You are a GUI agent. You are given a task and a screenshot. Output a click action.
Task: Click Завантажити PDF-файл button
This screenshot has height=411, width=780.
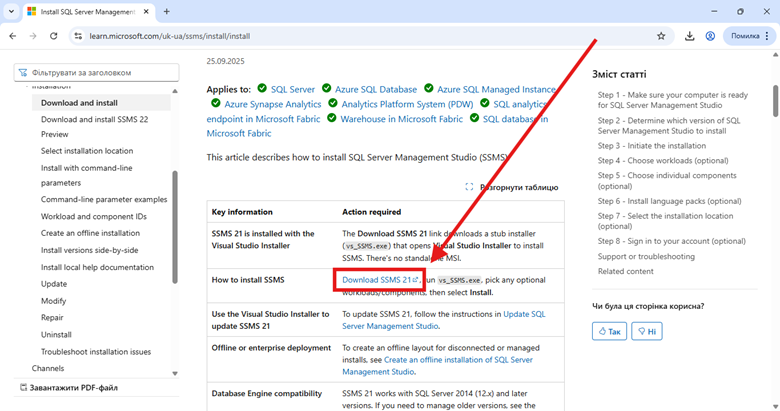coord(69,388)
